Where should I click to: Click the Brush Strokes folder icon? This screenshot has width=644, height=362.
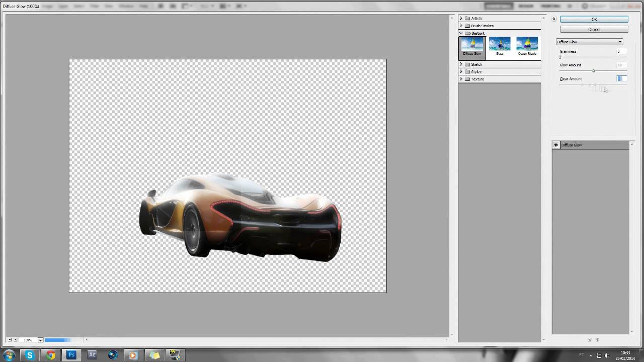coord(467,26)
